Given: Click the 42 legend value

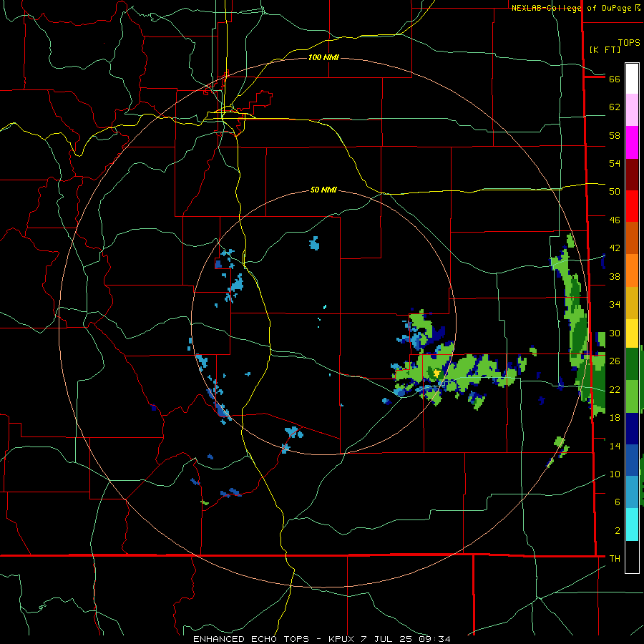Looking at the screenshot, I should click(x=615, y=248).
